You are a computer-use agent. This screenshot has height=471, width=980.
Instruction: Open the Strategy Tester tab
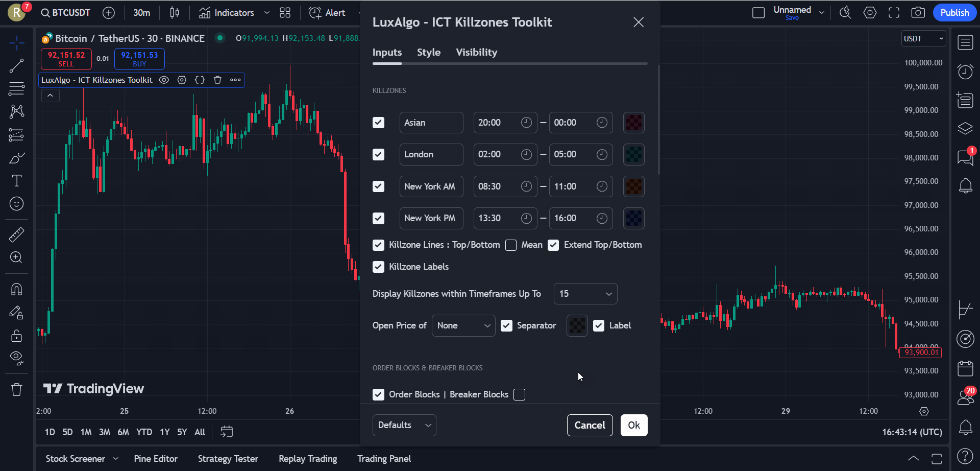coord(228,459)
